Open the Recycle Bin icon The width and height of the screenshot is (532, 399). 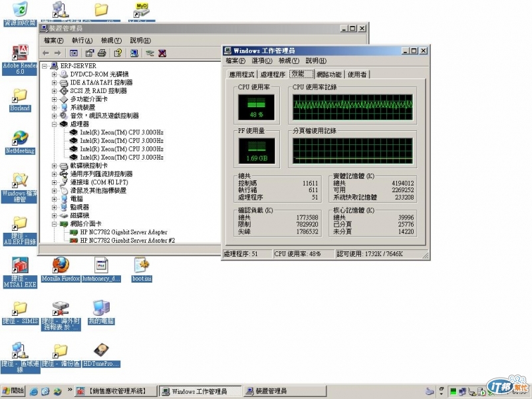20,13
